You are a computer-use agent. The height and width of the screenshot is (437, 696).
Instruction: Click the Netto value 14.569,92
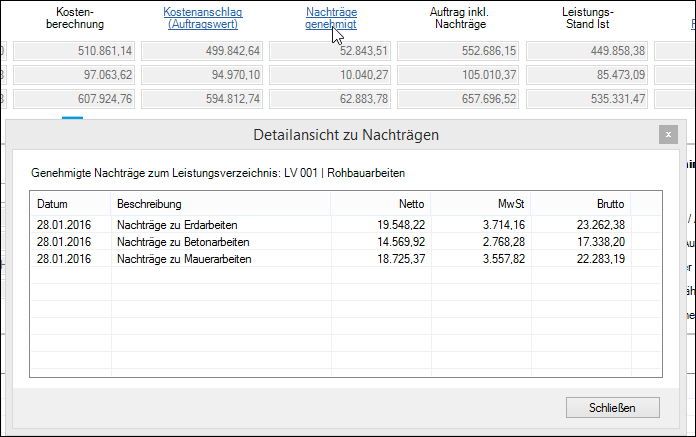point(401,242)
